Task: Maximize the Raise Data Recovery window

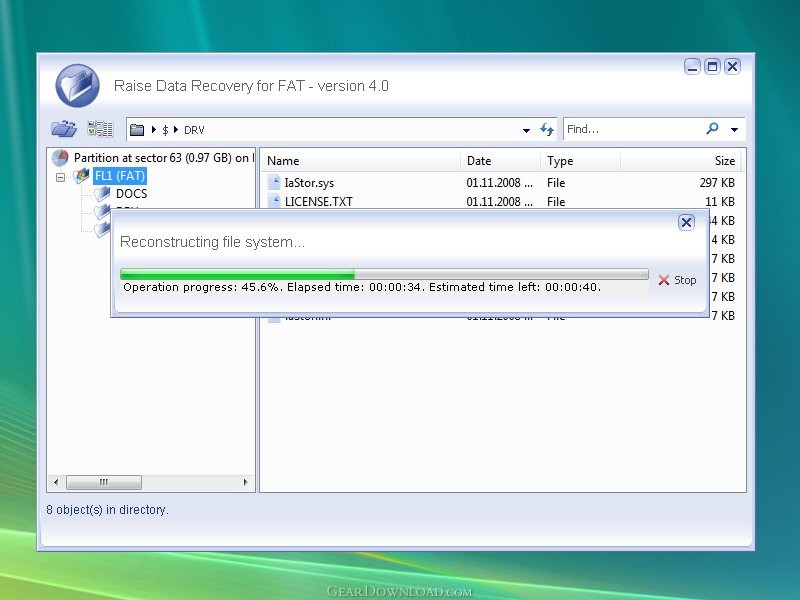Action: pos(712,67)
